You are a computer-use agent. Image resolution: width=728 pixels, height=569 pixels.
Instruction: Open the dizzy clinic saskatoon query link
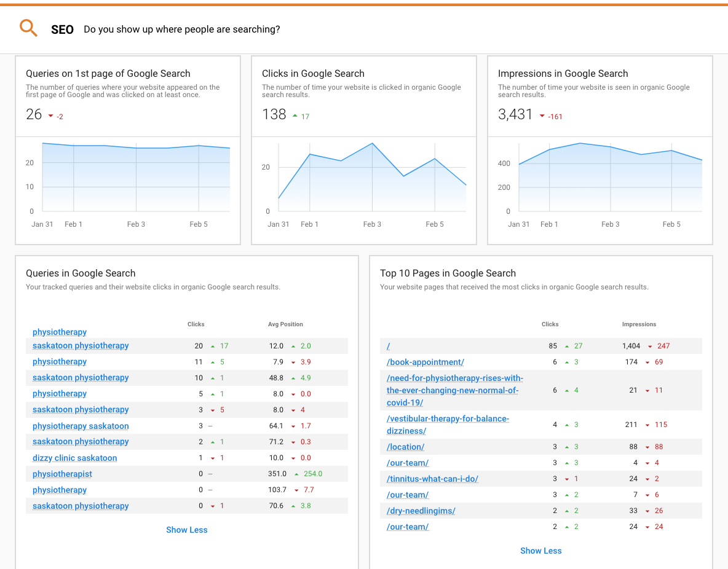point(74,458)
